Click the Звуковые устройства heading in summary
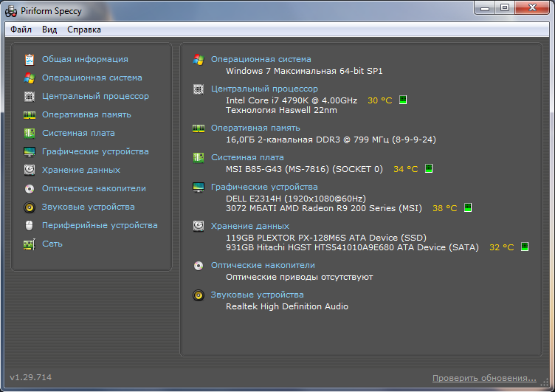 [x=258, y=295]
